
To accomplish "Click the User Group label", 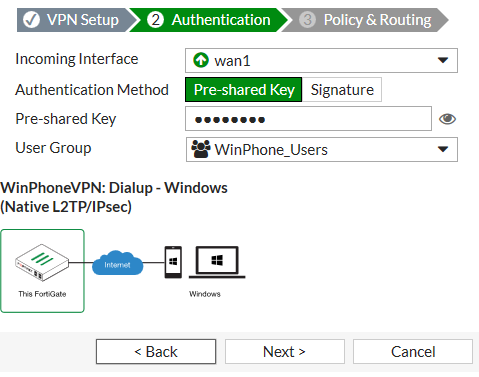I will tap(53, 148).
